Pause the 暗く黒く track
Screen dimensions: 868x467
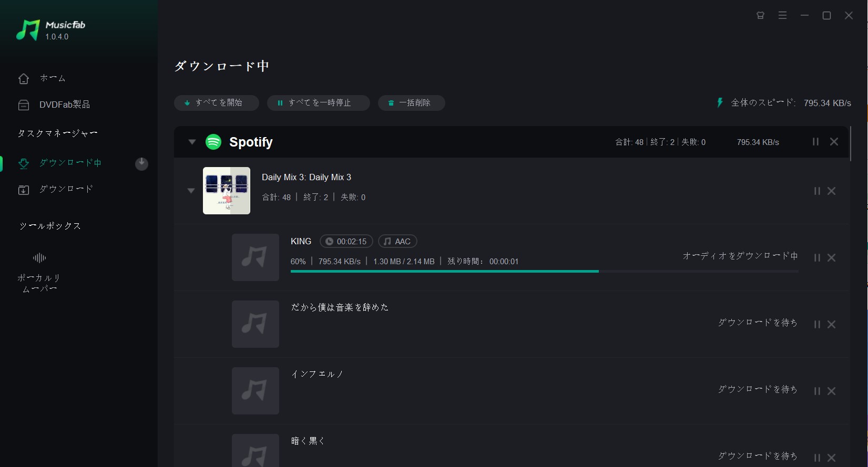(x=817, y=458)
